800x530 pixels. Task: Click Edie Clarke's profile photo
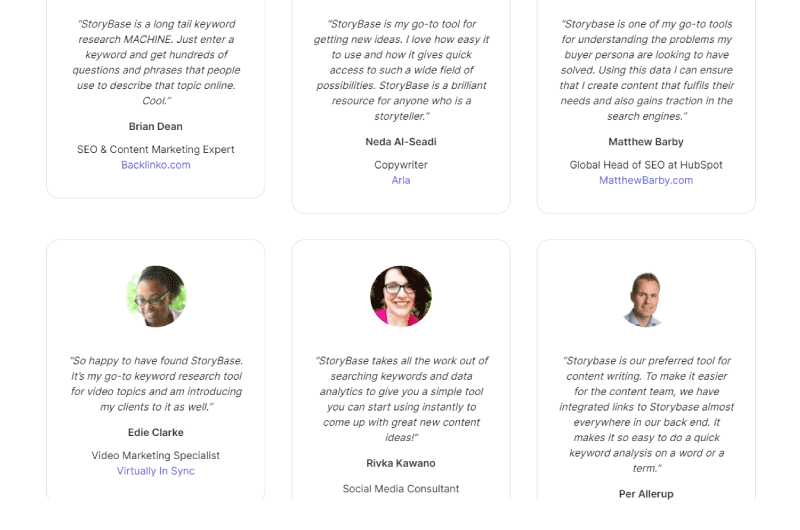[156, 296]
